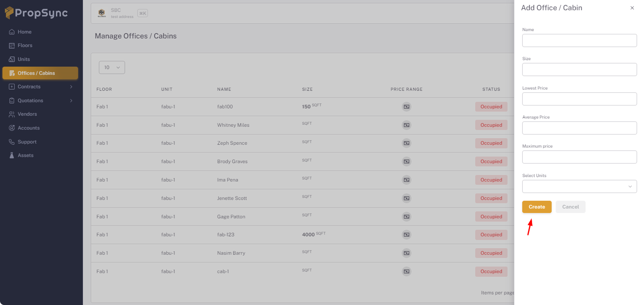Click the SBC property avatar icon
This screenshot has height=305, width=644.
coord(102,13)
